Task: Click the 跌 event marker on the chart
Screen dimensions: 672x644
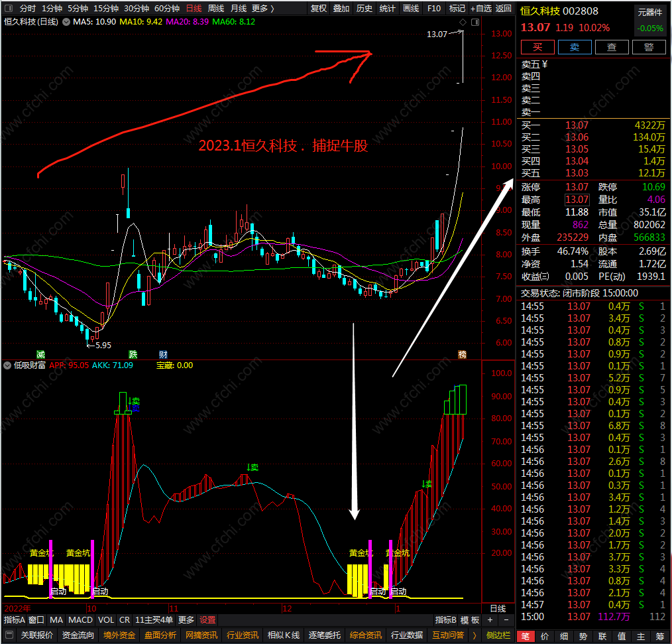Action: (x=133, y=354)
